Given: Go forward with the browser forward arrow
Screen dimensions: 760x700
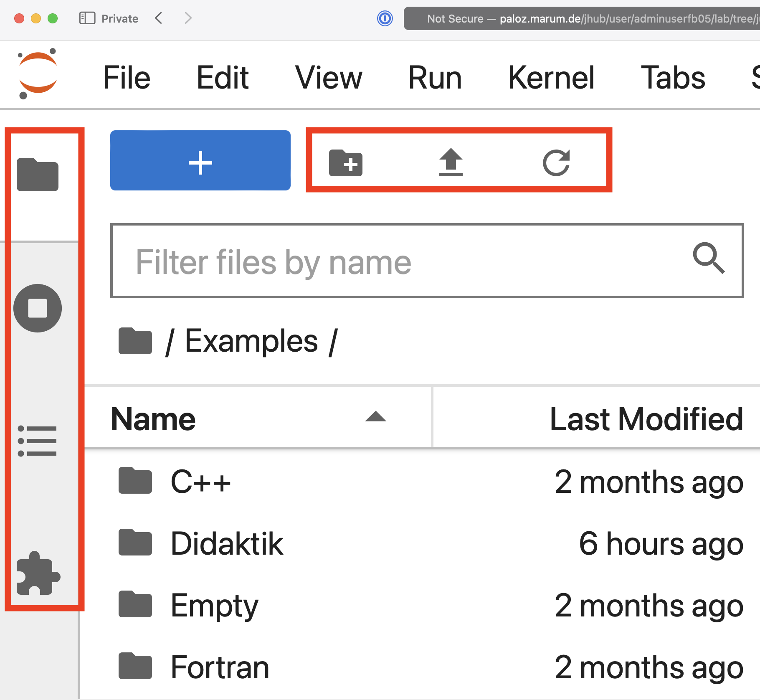Looking at the screenshot, I should [x=188, y=18].
